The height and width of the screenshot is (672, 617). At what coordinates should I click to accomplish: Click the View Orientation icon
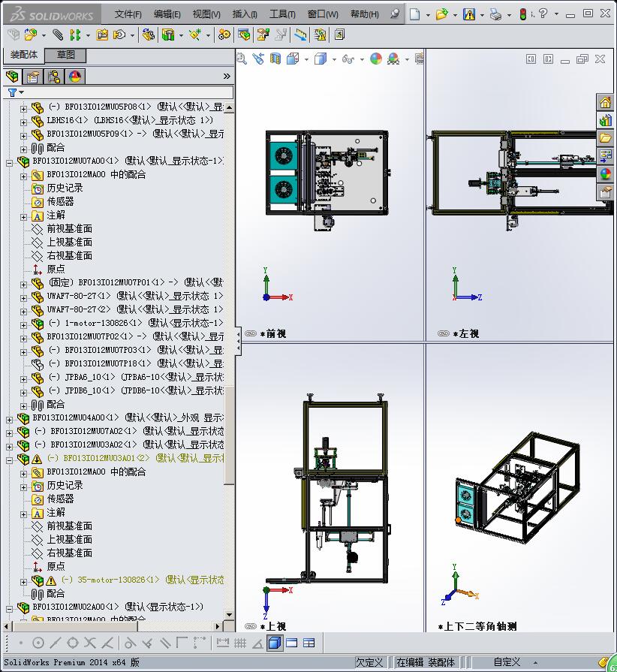pos(293,59)
